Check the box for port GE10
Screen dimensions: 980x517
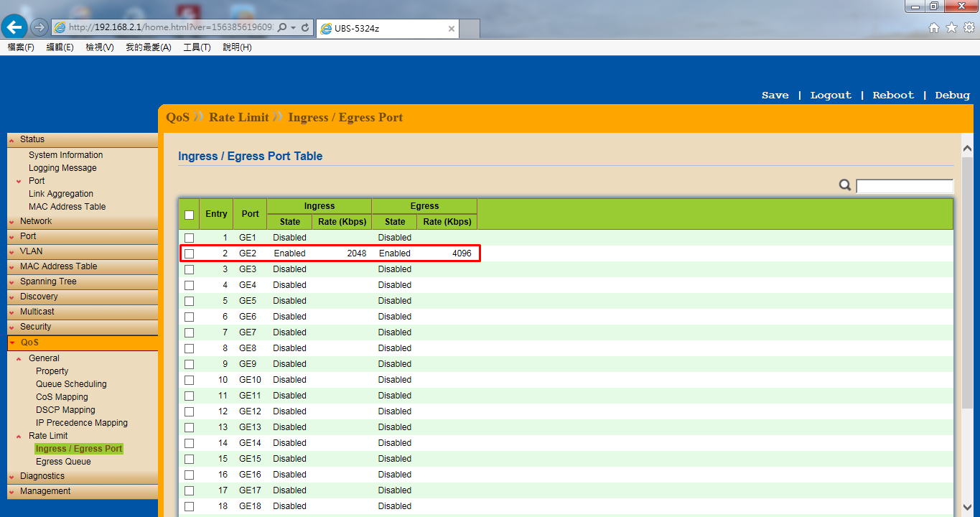click(x=189, y=380)
